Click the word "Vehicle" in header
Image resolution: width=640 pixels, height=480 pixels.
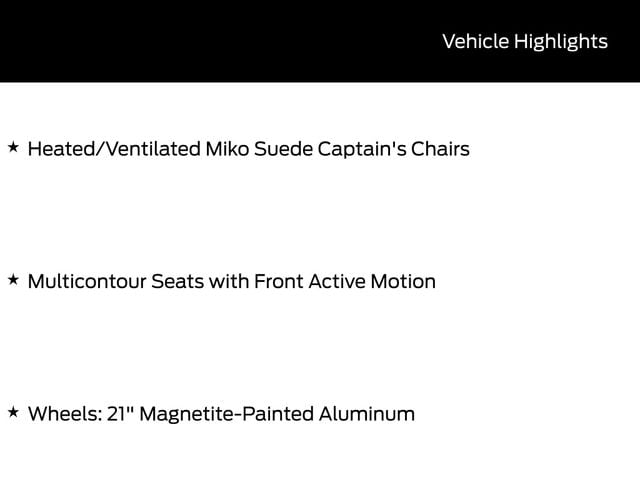475,41
